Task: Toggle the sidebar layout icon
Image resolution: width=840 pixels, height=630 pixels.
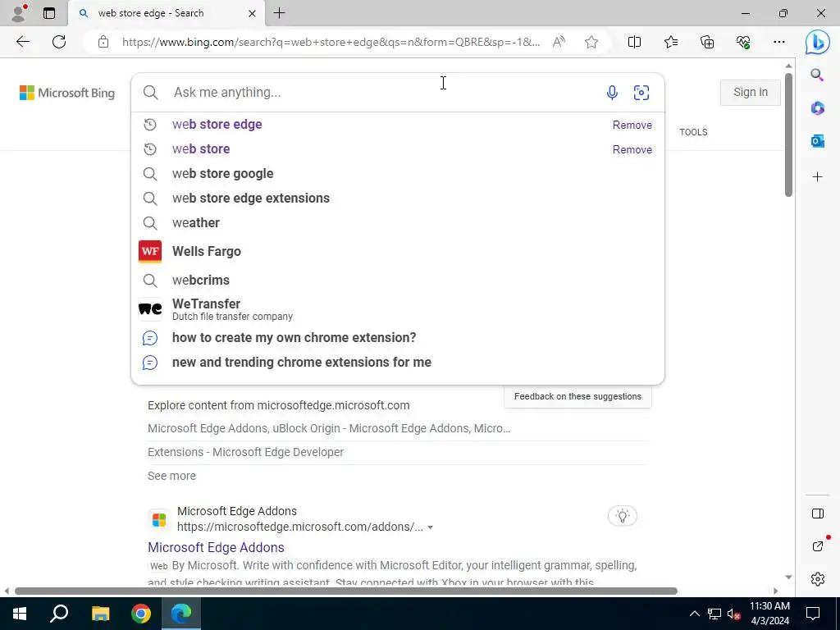Action: click(x=818, y=514)
